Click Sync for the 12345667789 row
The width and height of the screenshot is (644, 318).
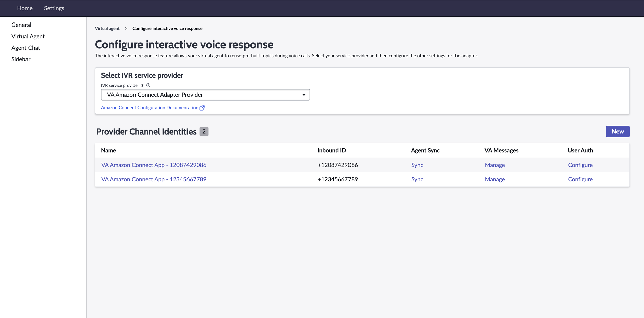(417, 179)
